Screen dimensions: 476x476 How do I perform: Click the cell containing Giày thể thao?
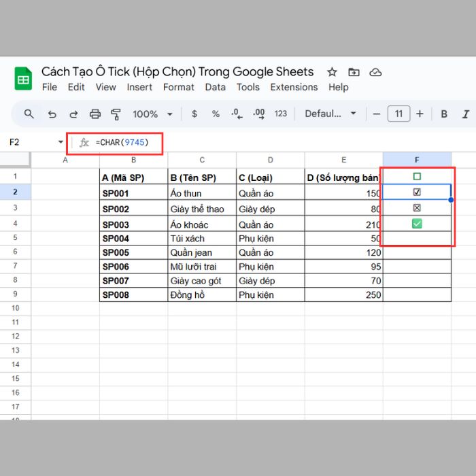pyautogui.click(x=202, y=207)
